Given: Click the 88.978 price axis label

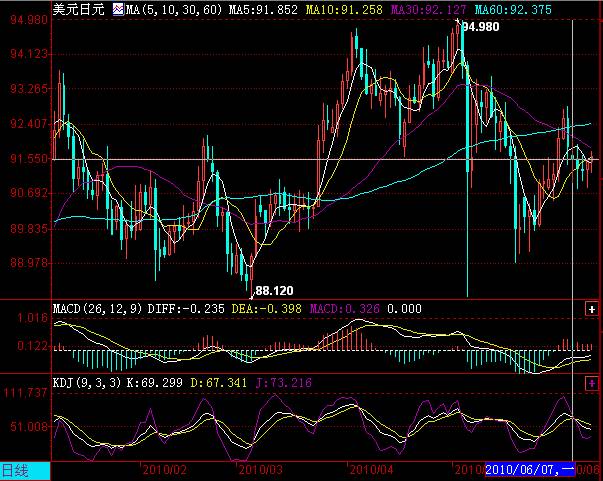Looking at the screenshot, I should [x=29, y=263].
